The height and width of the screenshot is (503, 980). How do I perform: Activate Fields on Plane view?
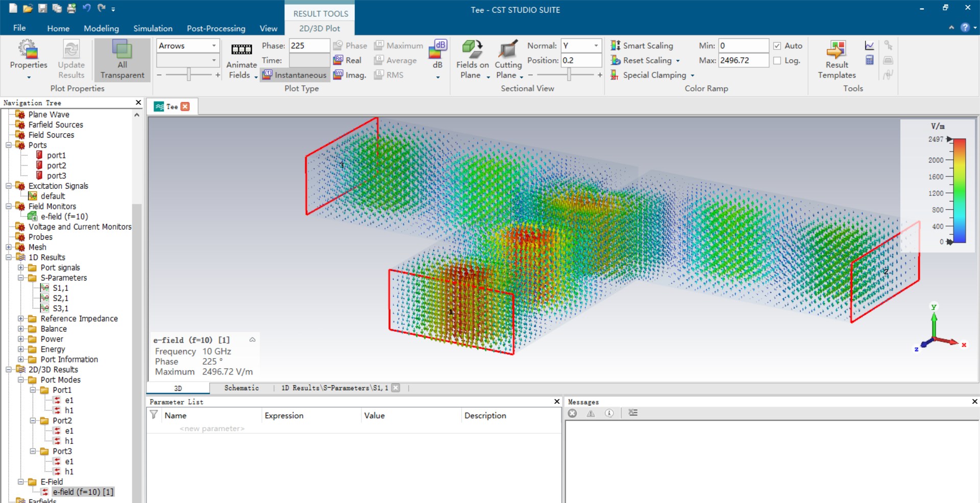pyautogui.click(x=473, y=60)
